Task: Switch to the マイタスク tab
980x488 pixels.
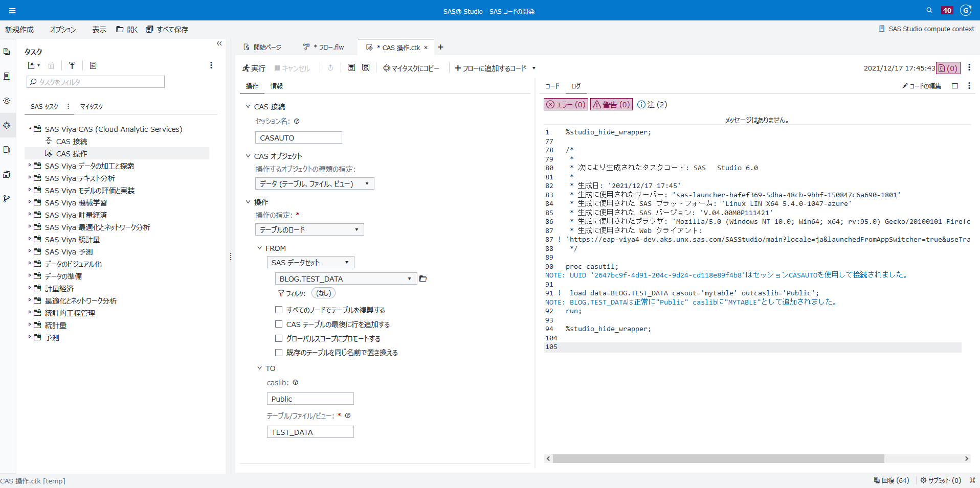Action: (x=92, y=106)
